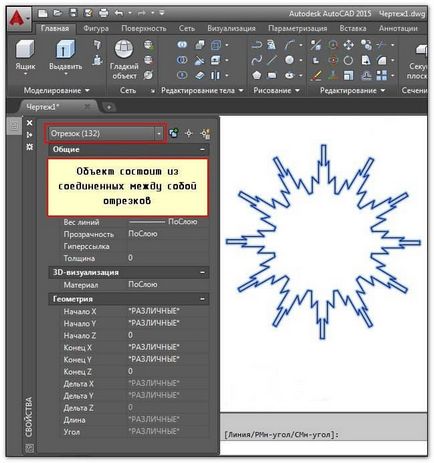This screenshot has height=463, width=434.
Task: Open the Properties palette settings gear menu
Action: click(x=30, y=147)
